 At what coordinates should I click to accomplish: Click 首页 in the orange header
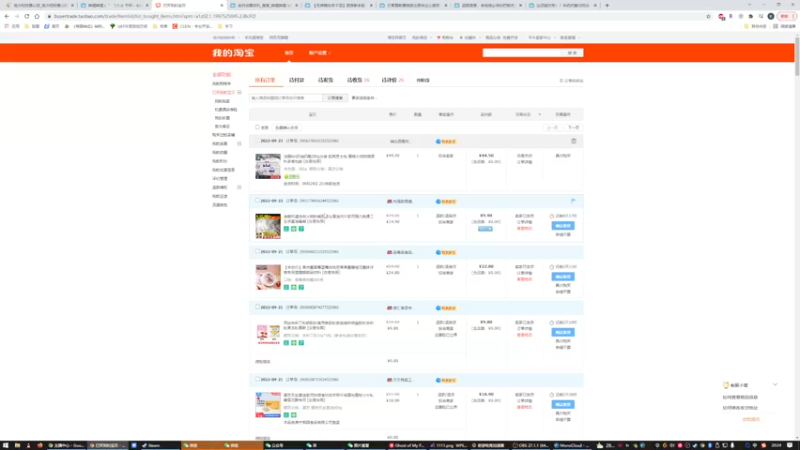pyautogui.click(x=289, y=53)
